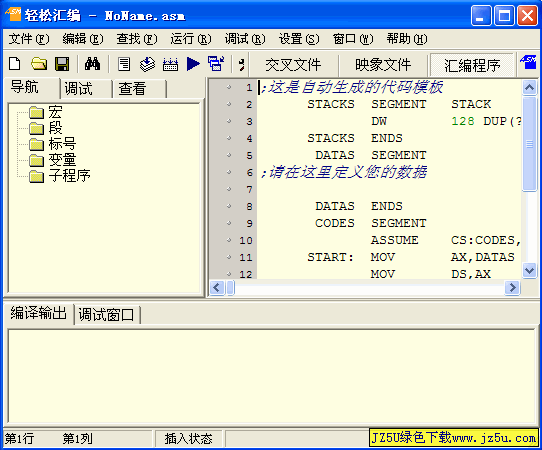Open a file with the folder icon

[x=39, y=64]
